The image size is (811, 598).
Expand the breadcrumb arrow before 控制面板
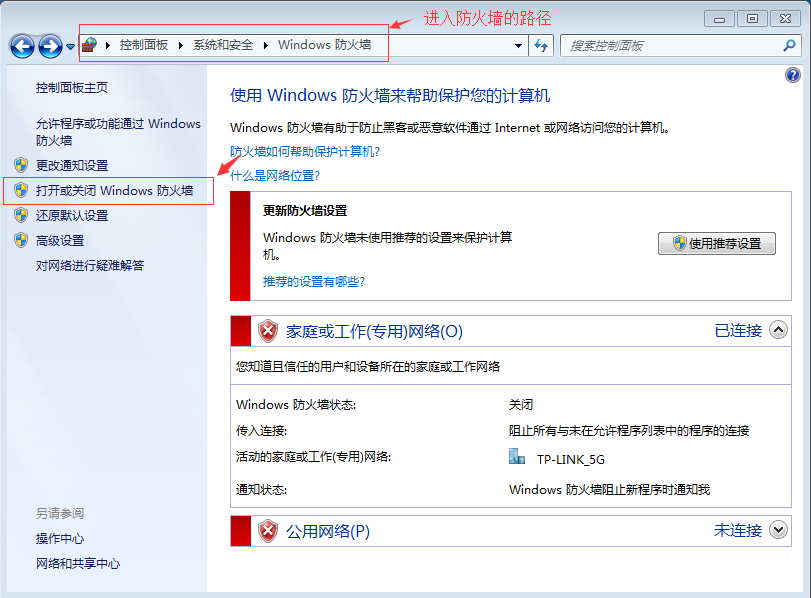coord(108,46)
